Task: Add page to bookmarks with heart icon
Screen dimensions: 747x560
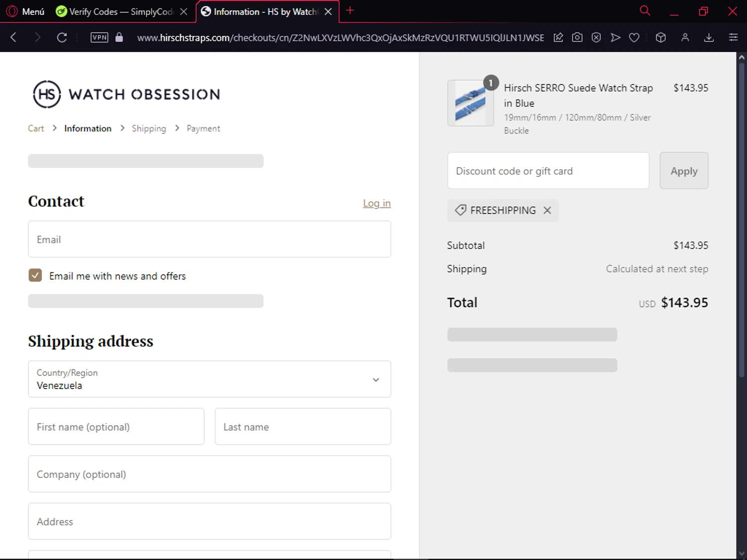Action: point(634,37)
